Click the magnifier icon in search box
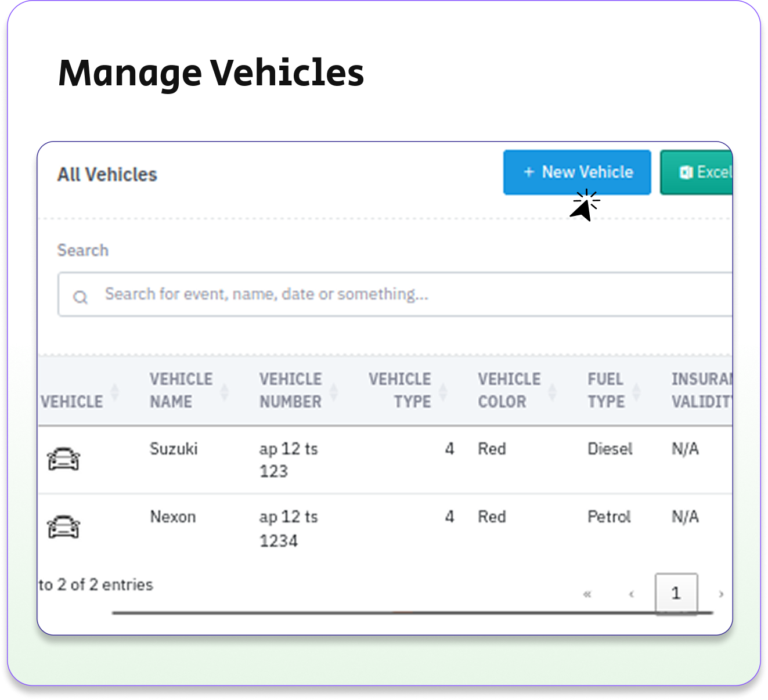The width and height of the screenshot is (768, 700). tap(80, 298)
